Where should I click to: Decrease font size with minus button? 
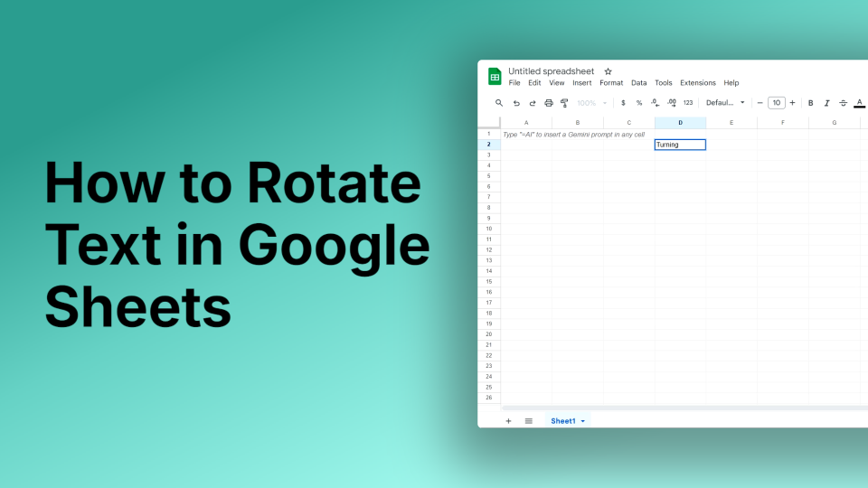(759, 103)
